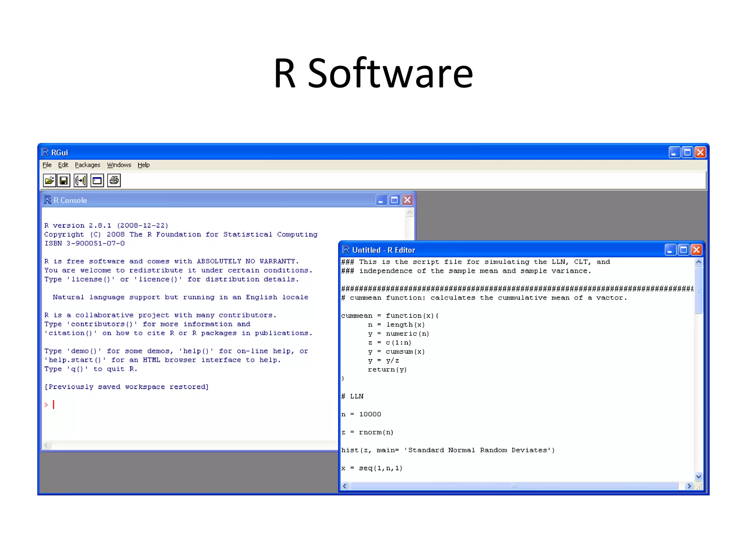Click 'x = seq(1,n,1)' line in editor

[372, 468]
